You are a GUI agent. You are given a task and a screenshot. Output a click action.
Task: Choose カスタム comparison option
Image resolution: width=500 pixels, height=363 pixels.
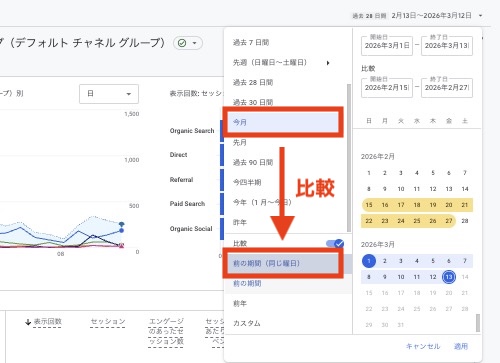click(247, 323)
